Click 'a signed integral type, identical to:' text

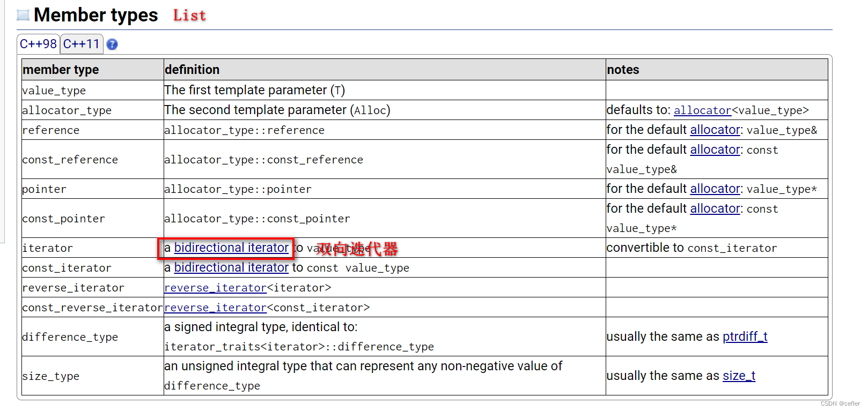pos(261,327)
